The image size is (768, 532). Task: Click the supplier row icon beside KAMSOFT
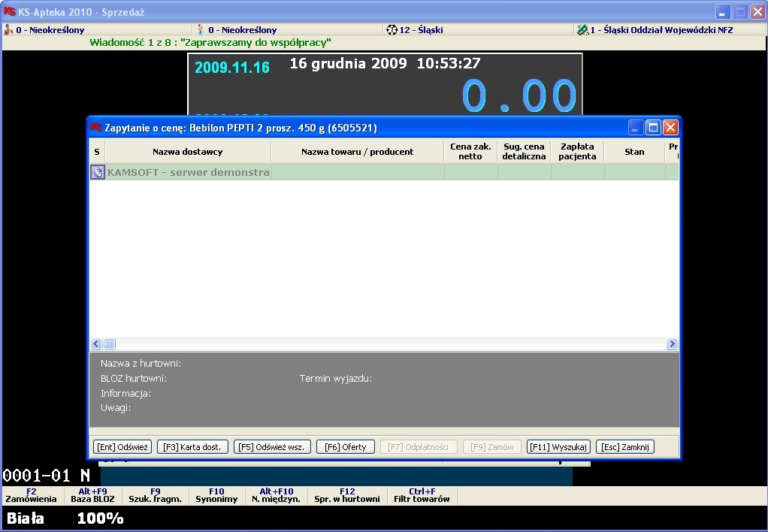coord(98,173)
